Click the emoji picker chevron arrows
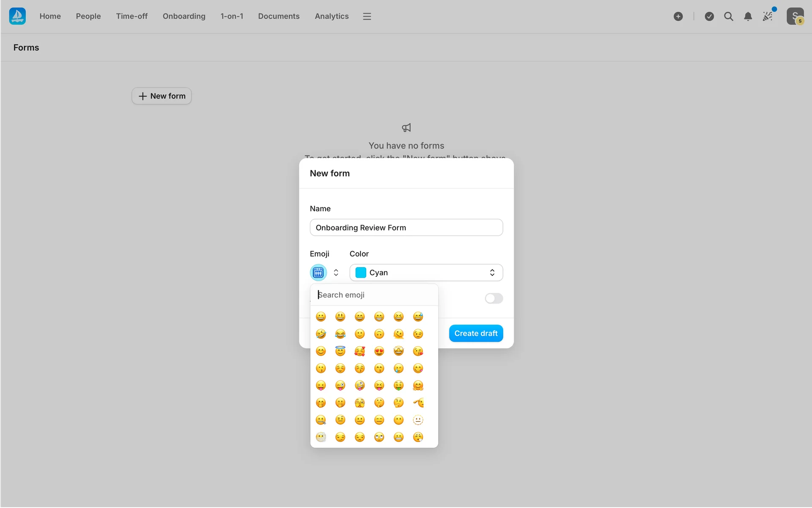 336,273
